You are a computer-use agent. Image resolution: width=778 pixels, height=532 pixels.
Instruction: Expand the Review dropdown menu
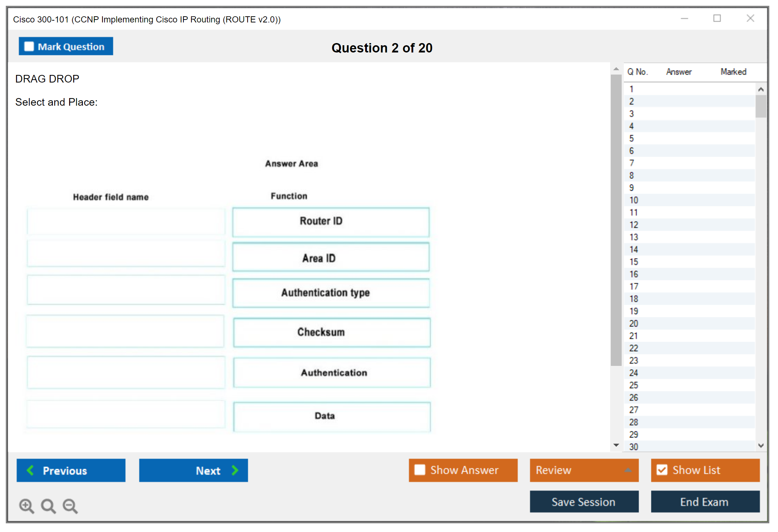(x=628, y=470)
